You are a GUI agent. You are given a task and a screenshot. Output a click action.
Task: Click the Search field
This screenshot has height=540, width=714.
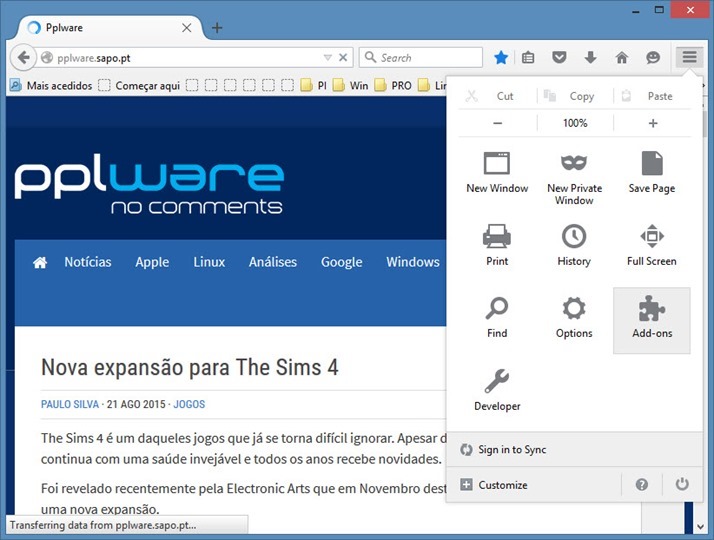(421, 57)
